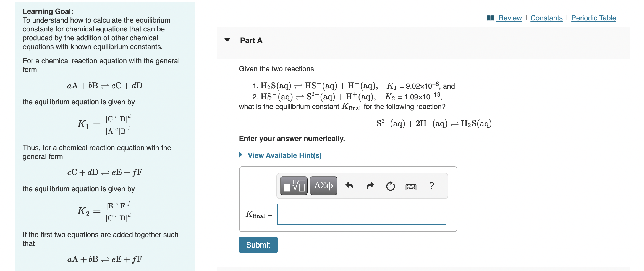
Task: Reset the answer using the circular arrow icon
Action: [x=390, y=186]
